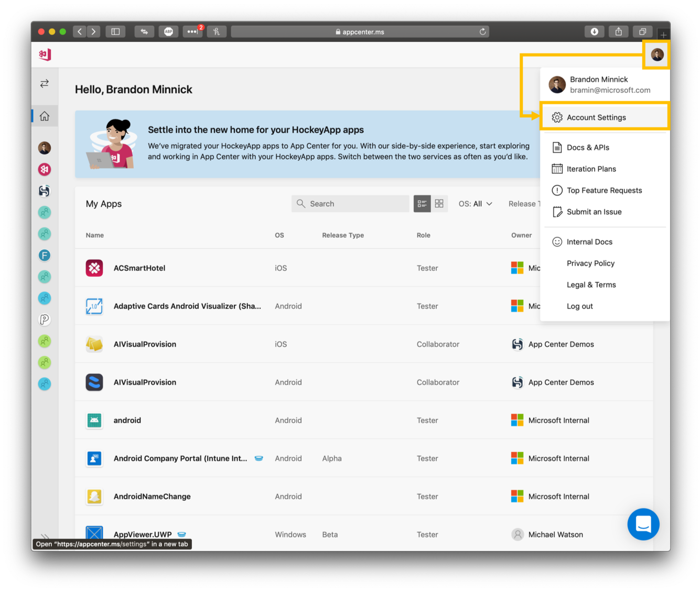Reload the appcenter.ms page
The height and width of the screenshot is (590, 700).
click(482, 31)
